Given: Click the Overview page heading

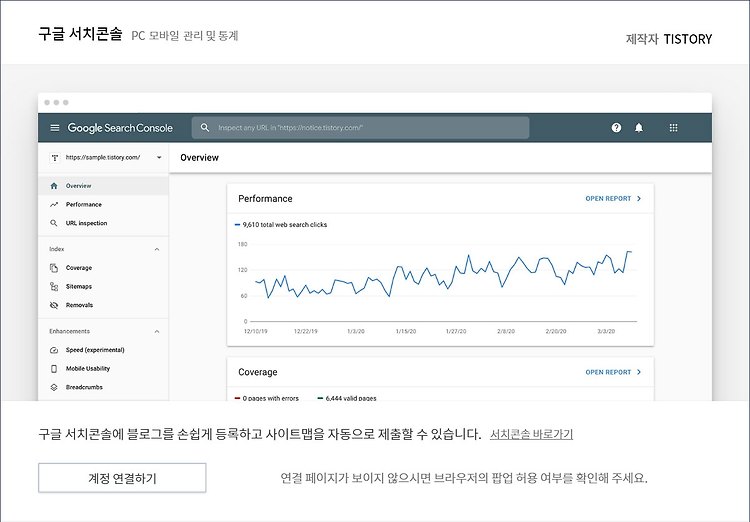Looking at the screenshot, I should [199, 158].
